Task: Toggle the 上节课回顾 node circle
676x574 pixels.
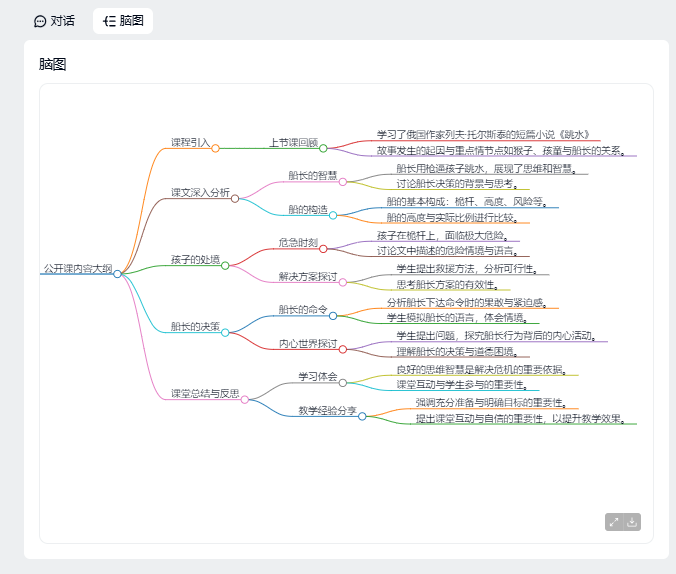Action: tap(323, 148)
